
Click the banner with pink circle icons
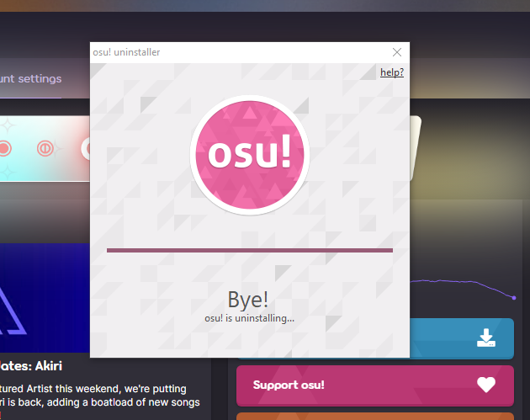(45, 149)
